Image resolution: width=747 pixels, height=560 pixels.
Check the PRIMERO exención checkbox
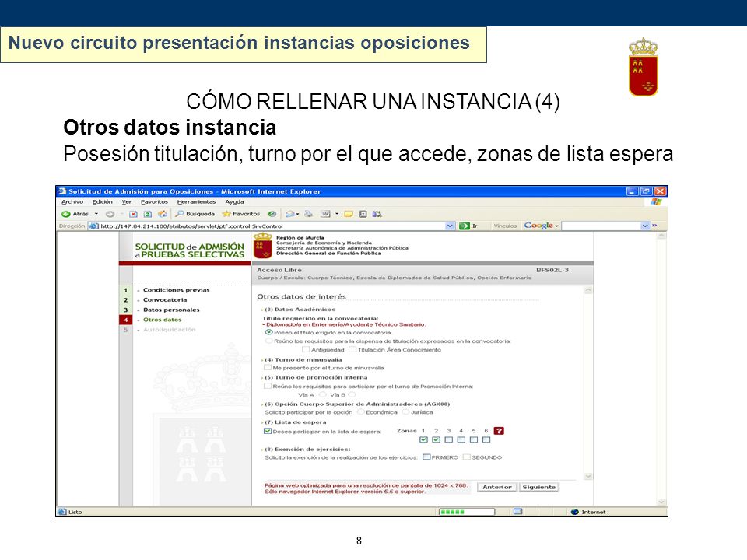coord(426,457)
